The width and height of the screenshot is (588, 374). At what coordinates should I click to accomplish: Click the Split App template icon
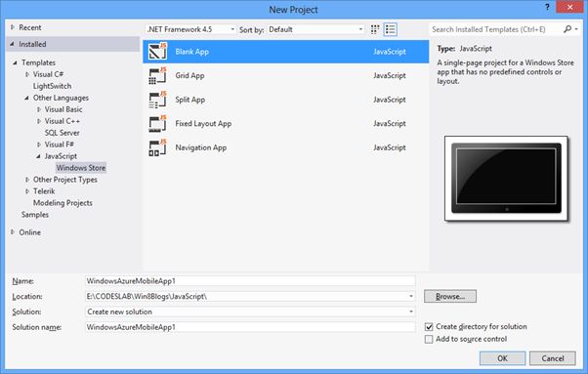pyautogui.click(x=157, y=100)
